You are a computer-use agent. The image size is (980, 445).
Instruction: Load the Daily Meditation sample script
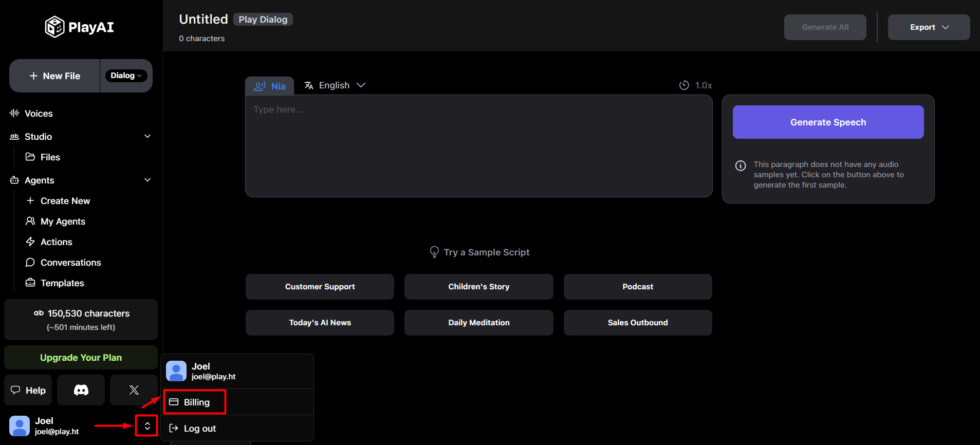(478, 322)
